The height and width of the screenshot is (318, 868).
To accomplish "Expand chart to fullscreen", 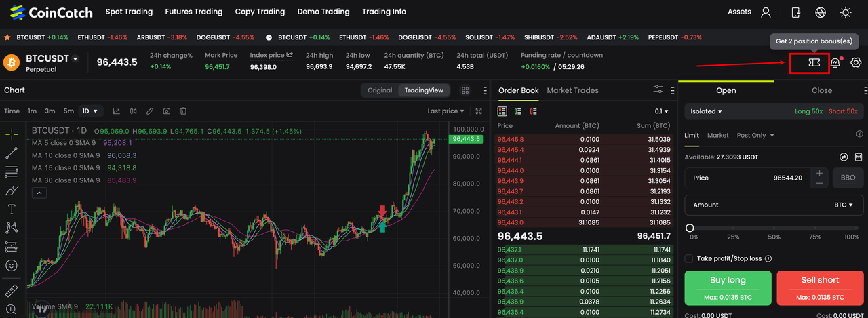I will click(479, 111).
